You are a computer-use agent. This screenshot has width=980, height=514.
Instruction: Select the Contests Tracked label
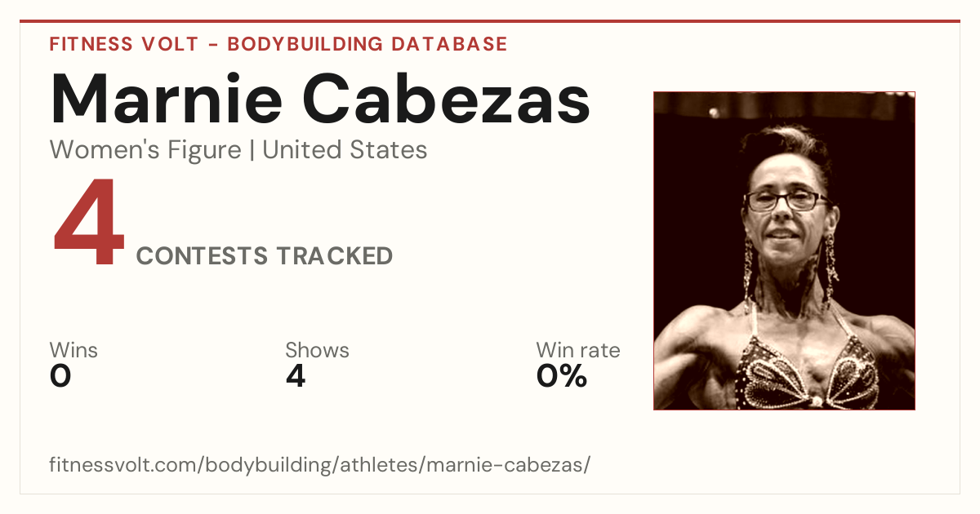[x=265, y=256]
